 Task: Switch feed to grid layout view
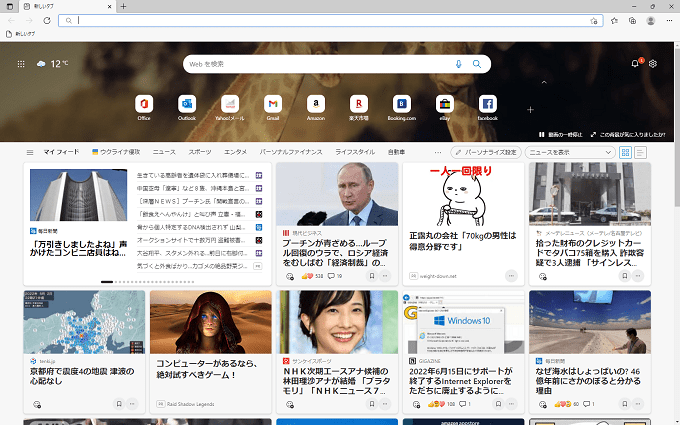click(625, 152)
